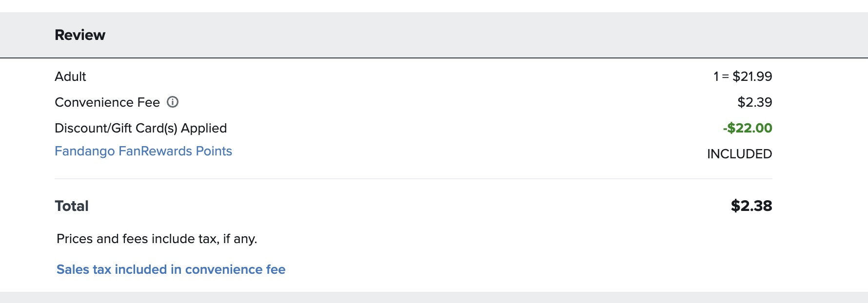Click the Review section heading
This screenshot has width=868, height=303.
click(x=80, y=35)
